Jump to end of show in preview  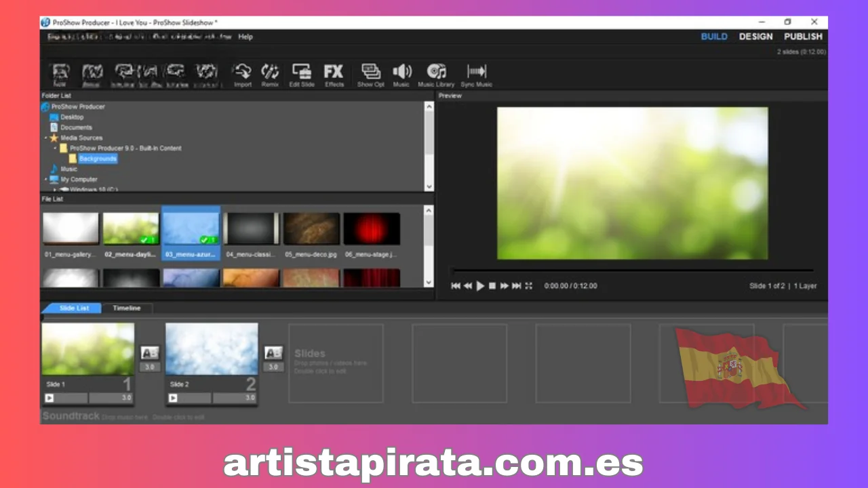[x=516, y=286]
